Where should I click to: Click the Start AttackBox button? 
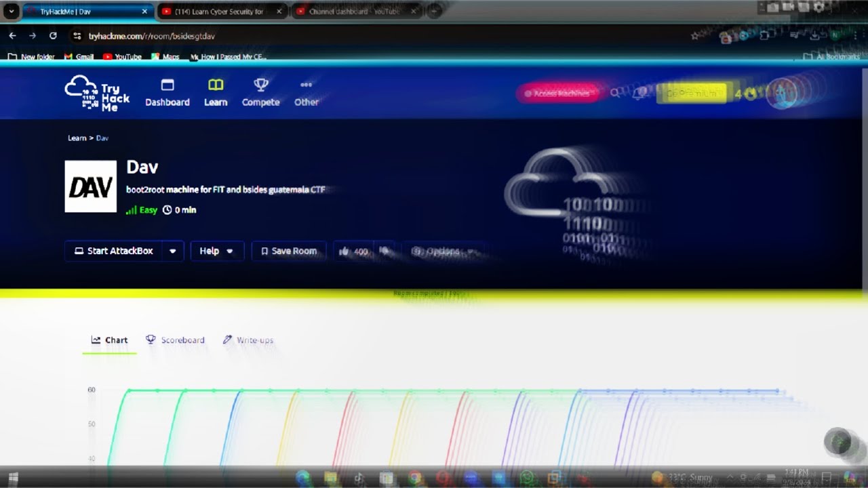click(114, 251)
